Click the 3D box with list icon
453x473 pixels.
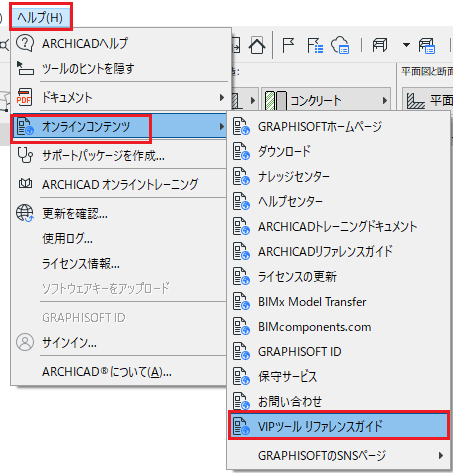(427, 46)
